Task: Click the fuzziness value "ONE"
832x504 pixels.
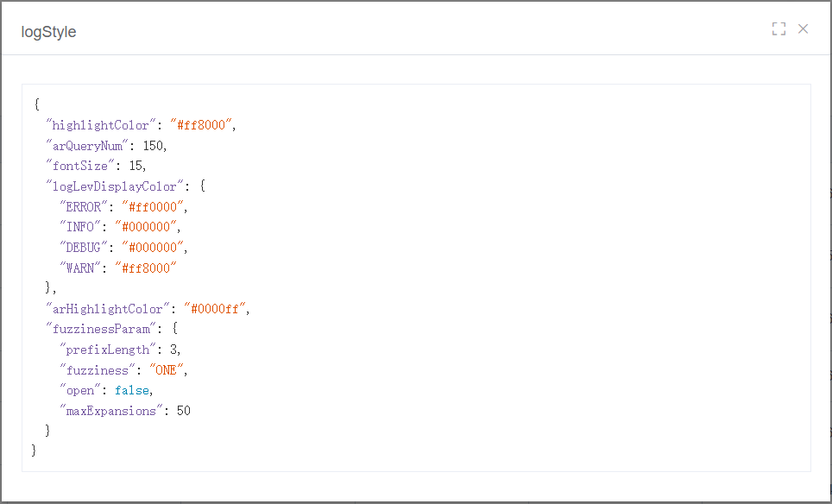Action: point(167,370)
